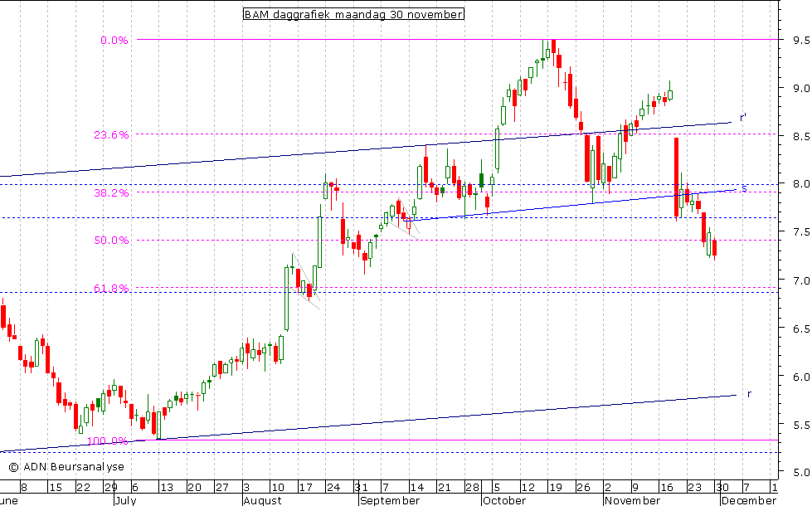Click the date tick 16 in November
Screen dimensions: 812x506
[x=667, y=488]
